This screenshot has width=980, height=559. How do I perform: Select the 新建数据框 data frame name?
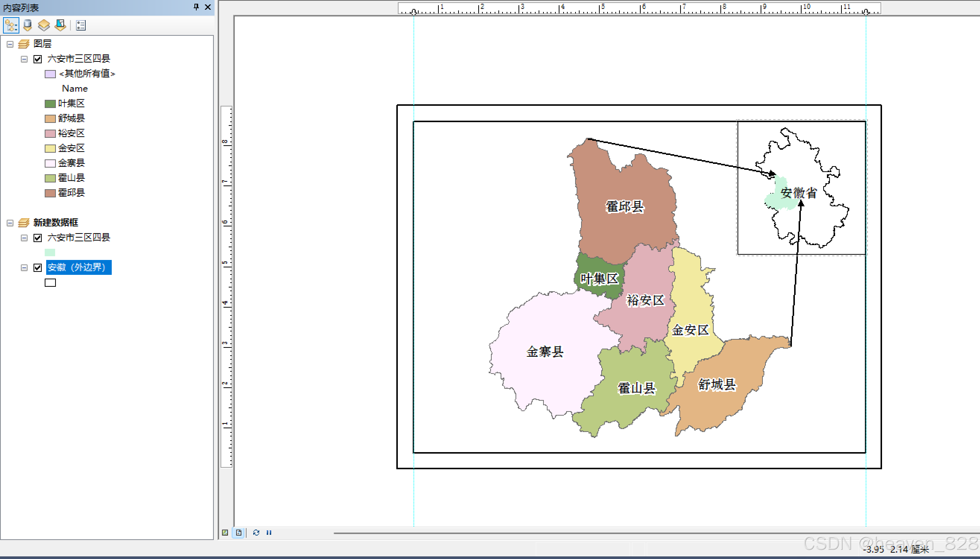click(x=55, y=222)
